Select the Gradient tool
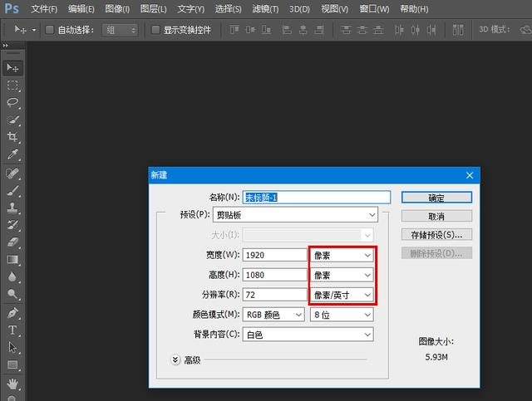Screen dimensions: 532x401 click(x=12, y=260)
